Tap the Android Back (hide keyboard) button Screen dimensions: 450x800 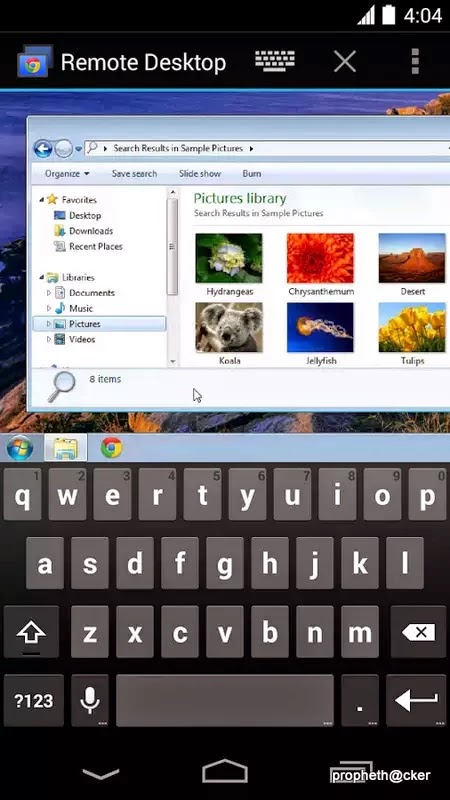[x=101, y=774]
